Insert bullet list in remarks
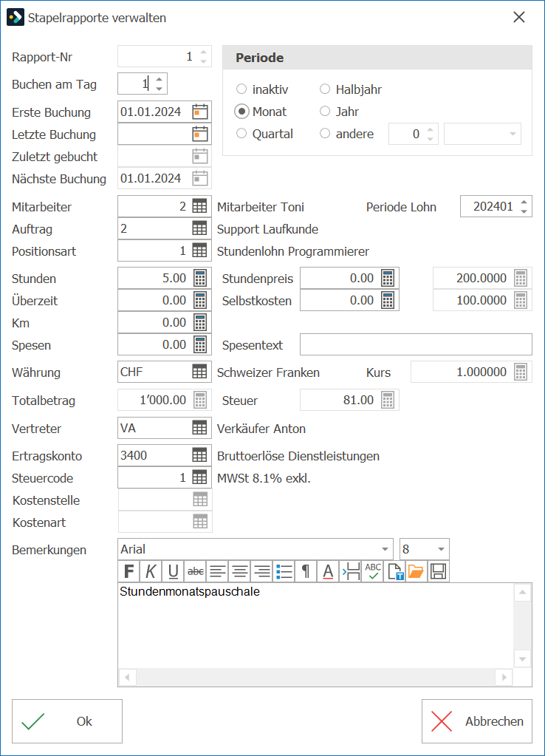Image resolution: width=545 pixels, height=756 pixels. [x=284, y=571]
